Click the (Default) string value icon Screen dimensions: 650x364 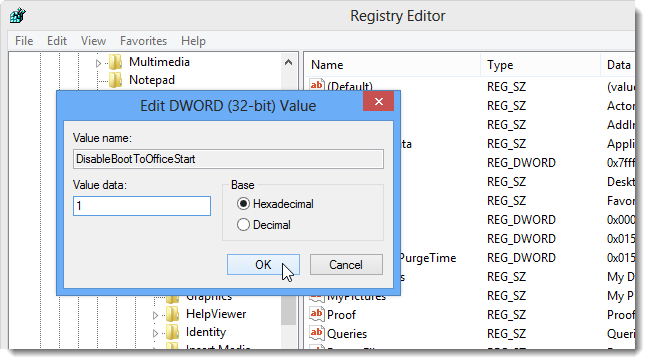tap(317, 85)
